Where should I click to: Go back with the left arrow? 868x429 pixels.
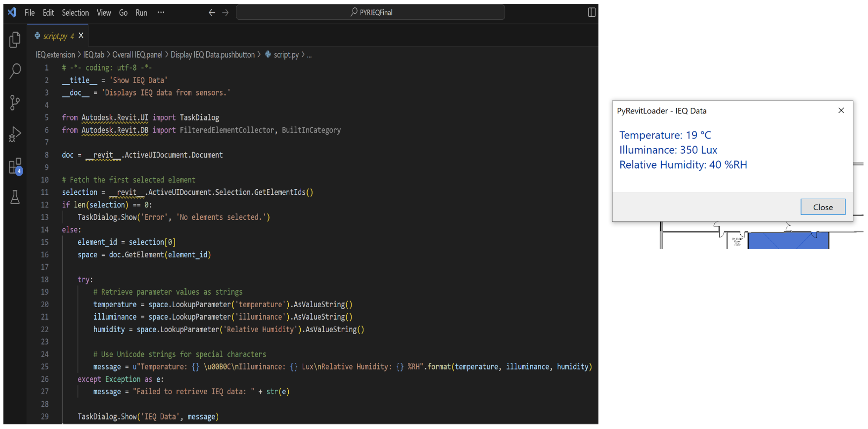tap(212, 12)
